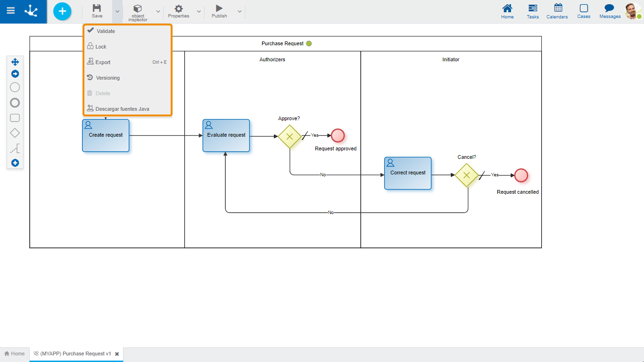Select the Evaluate request task
The image size is (644, 362).
(x=226, y=135)
